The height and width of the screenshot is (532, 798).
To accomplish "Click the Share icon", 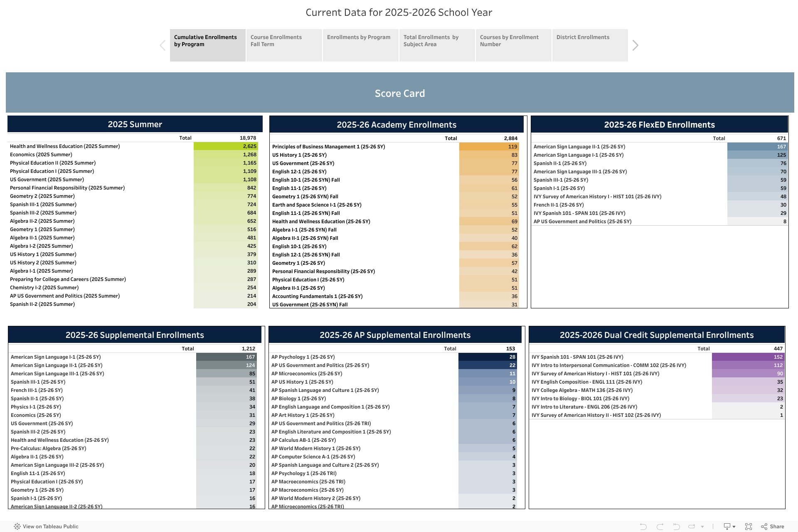I will [x=773, y=527].
